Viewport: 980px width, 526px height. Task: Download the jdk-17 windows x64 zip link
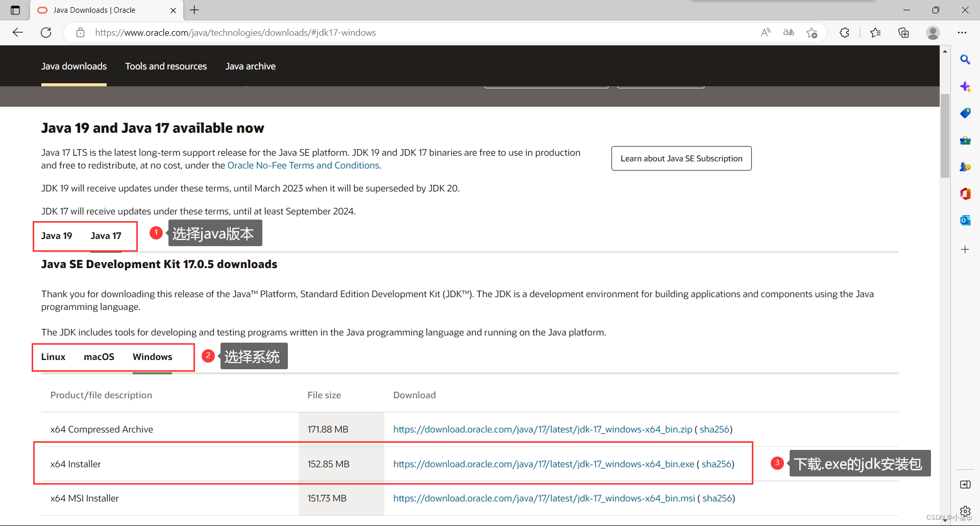[543, 429]
